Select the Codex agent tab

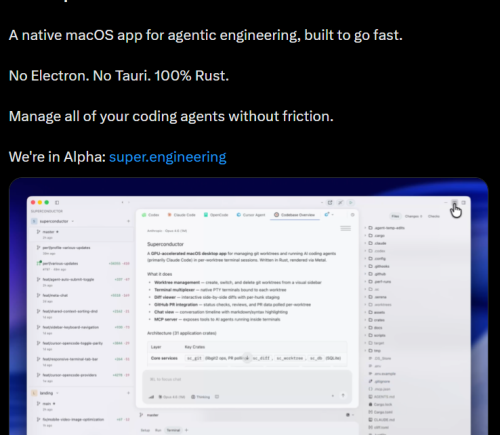point(151,215)
